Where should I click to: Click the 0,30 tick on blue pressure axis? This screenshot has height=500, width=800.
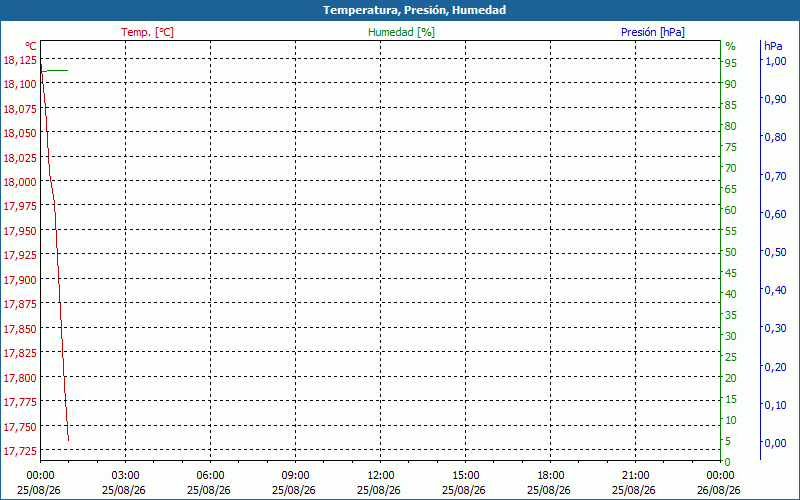tap(776, 328)
